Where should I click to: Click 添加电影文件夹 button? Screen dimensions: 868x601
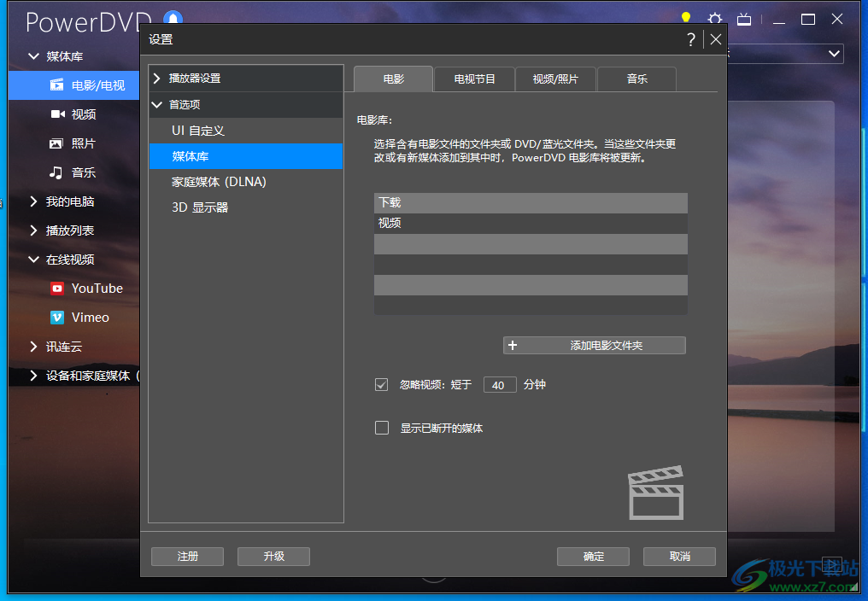point(595,346)
